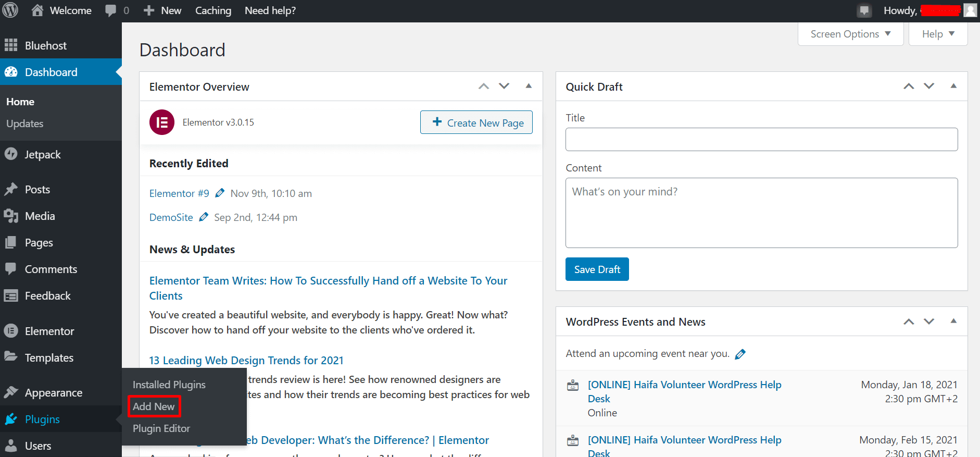Collapse the Quick Draft panel
Image resolution: width=980 pixels, height=457 pixels.
[x=953, y=86]
